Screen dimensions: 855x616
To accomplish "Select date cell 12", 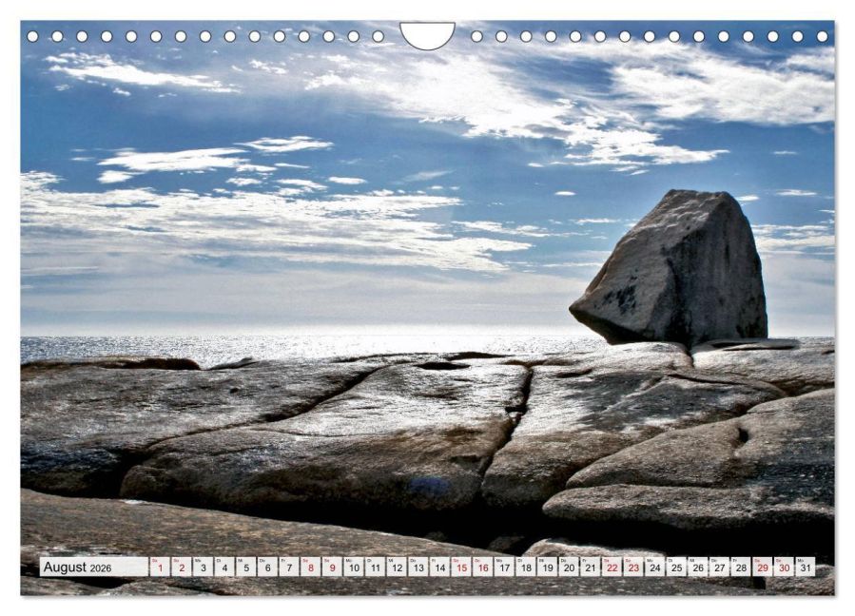I will coord(397,567).
